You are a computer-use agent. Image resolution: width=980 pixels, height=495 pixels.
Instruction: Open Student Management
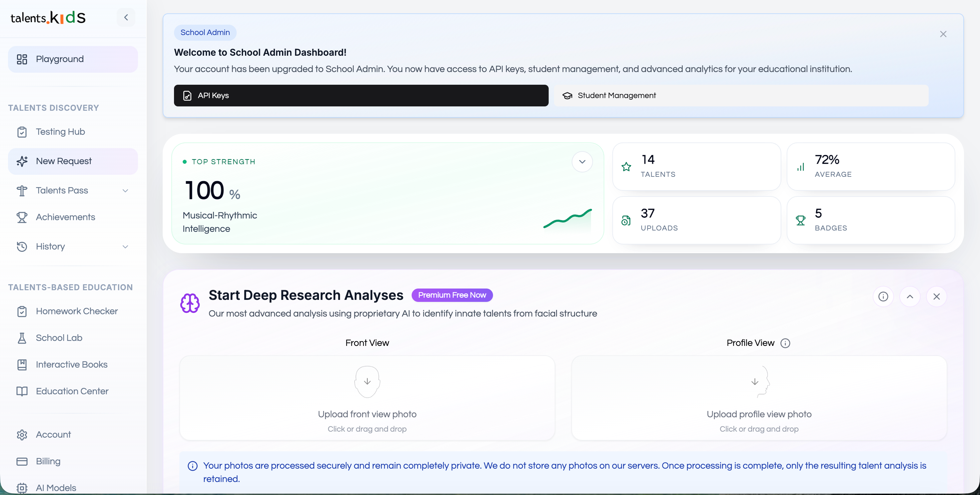(741, 95)
